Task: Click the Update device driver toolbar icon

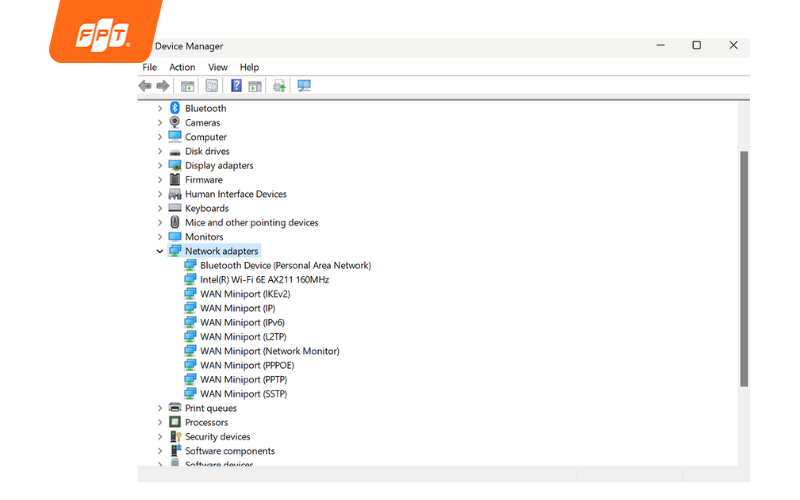Action: coord(279,86)
